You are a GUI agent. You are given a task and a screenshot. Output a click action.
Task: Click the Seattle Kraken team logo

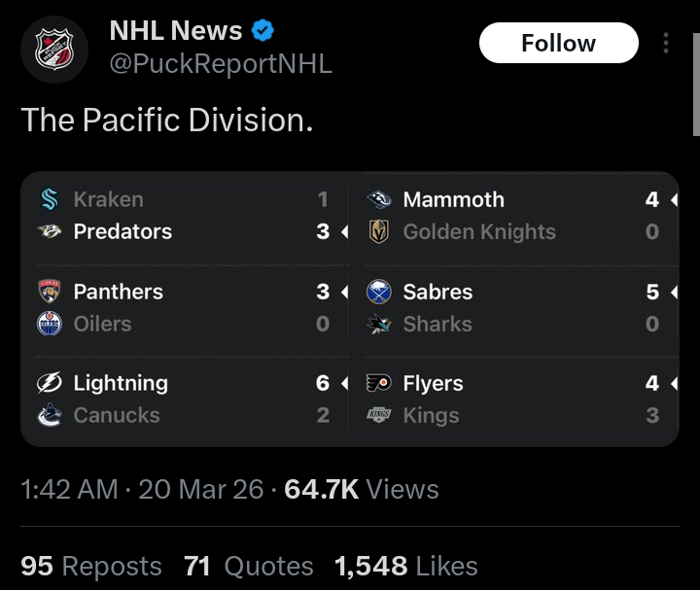click(49, 199)
